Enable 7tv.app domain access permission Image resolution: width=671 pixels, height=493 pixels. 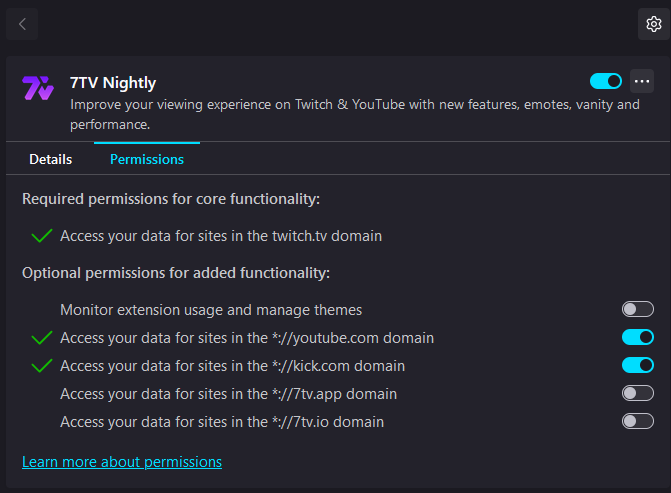pos(638,393)
